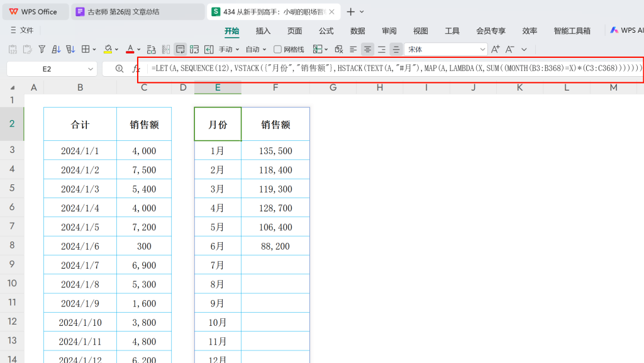Screen dimensions: 644x363
Task: Open the 文件 file menu
Action: [22, 30]
